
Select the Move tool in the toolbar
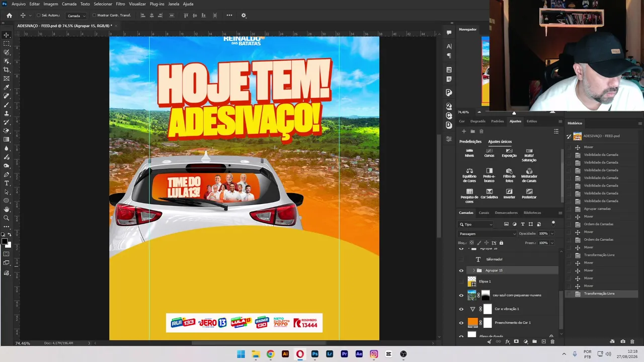pos(7,35)
